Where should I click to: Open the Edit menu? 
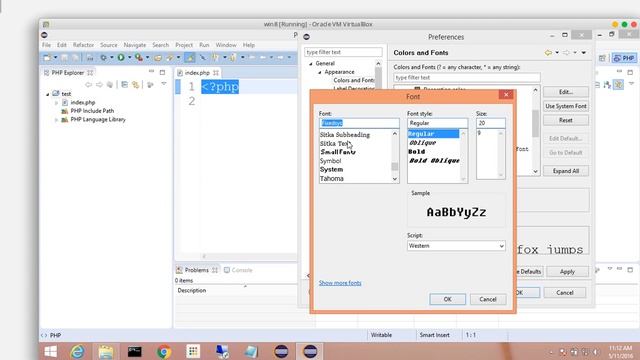click(x=62, y=45)
